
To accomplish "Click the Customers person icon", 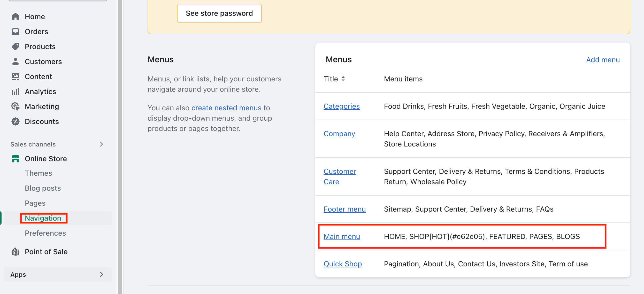I will tap(16, 61).
